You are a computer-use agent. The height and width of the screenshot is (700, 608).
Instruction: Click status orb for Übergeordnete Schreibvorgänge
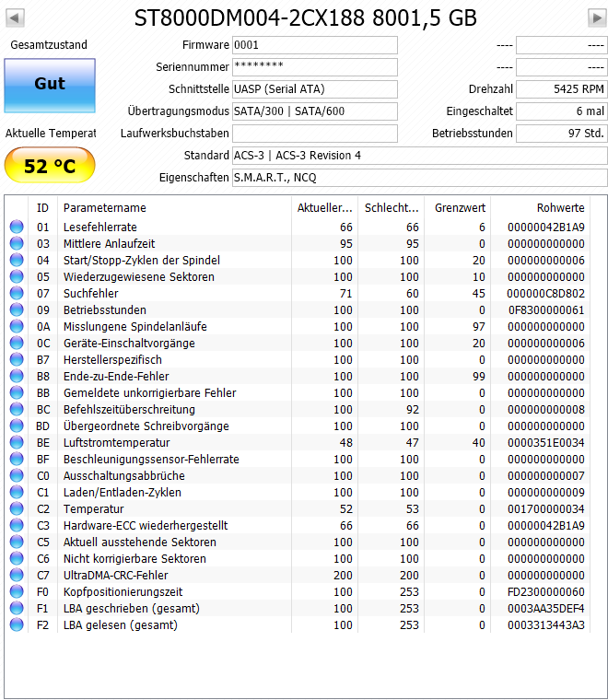[x=17, y=426]
